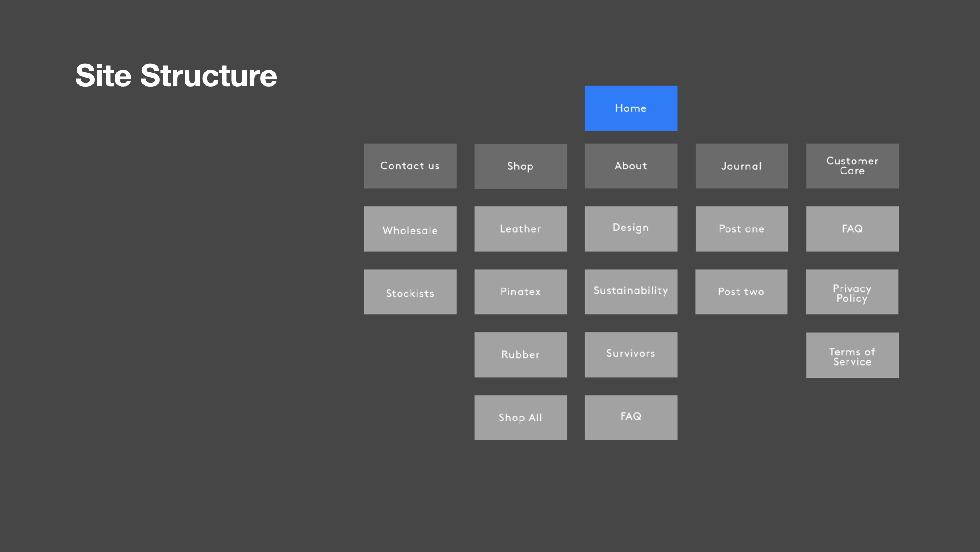Click the blue Home box
The image size is (980, 552).
[631, 108]
